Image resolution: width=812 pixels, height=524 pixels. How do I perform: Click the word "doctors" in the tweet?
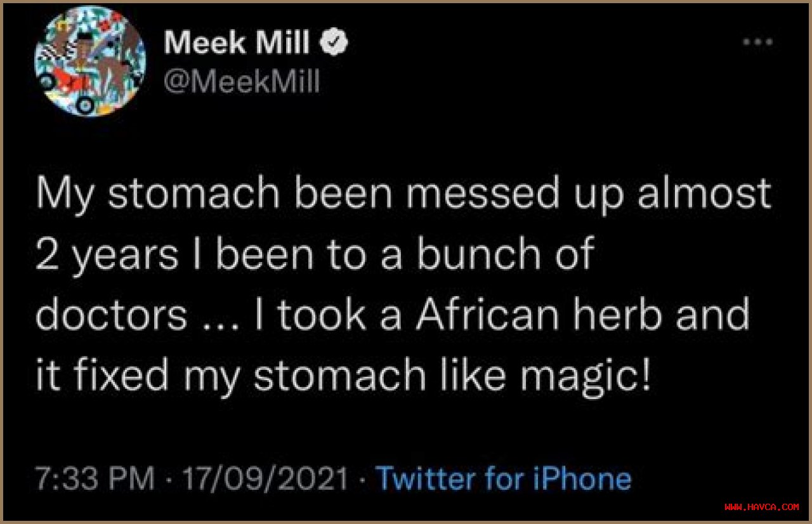112,315
